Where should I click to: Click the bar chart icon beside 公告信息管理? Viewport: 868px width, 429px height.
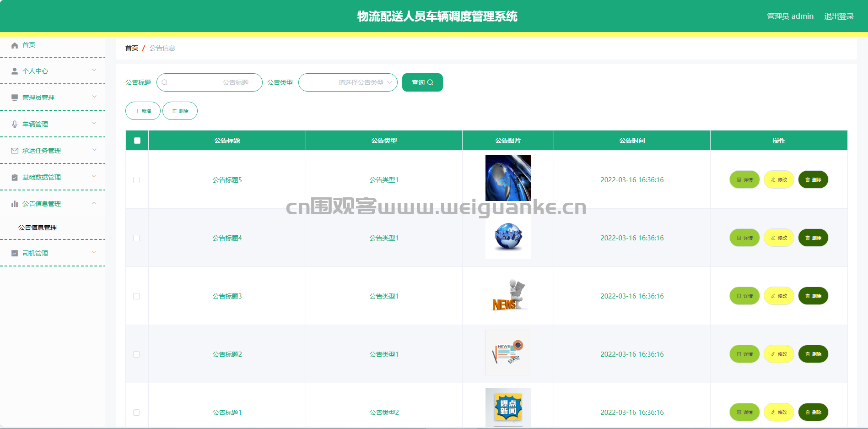click(15, 204)
